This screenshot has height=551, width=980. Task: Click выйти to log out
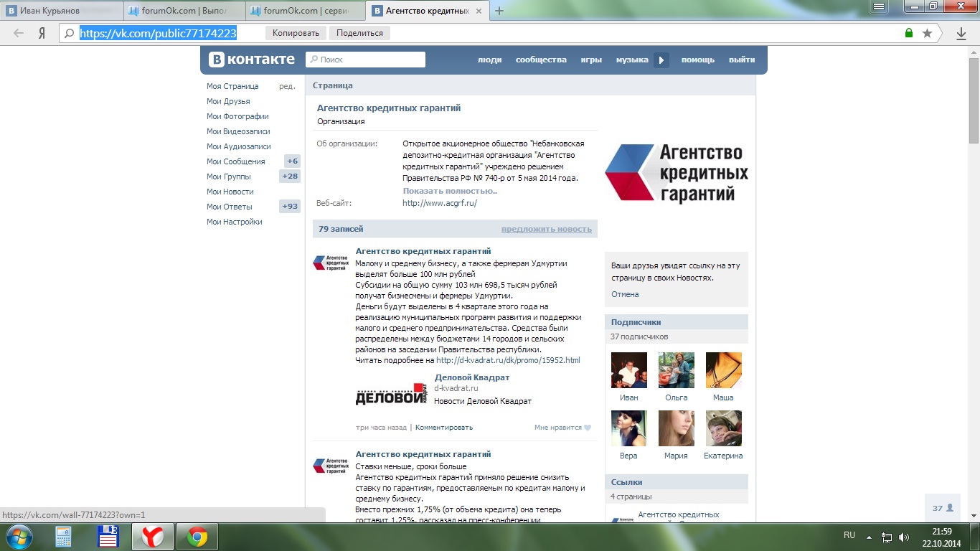[x=742, y=60]
